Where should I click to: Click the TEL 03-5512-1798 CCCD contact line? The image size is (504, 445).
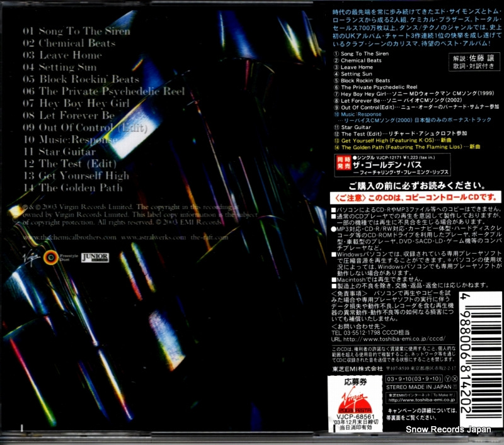370,332
